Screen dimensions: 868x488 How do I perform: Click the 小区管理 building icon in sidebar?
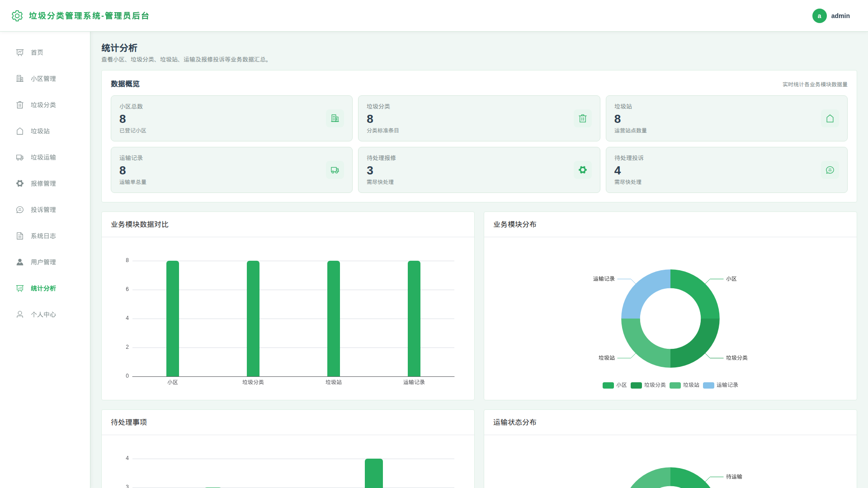pos(20,79)
